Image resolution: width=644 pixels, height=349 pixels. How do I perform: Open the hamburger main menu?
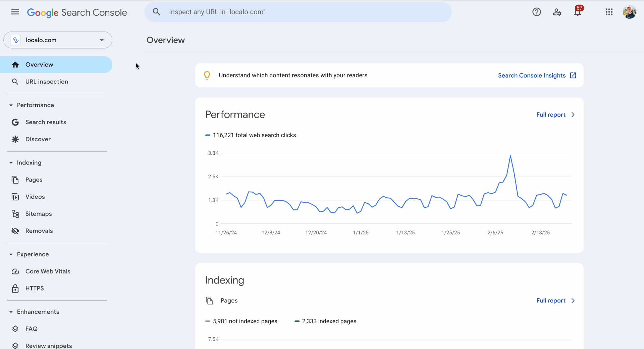(x=15, y=12)
